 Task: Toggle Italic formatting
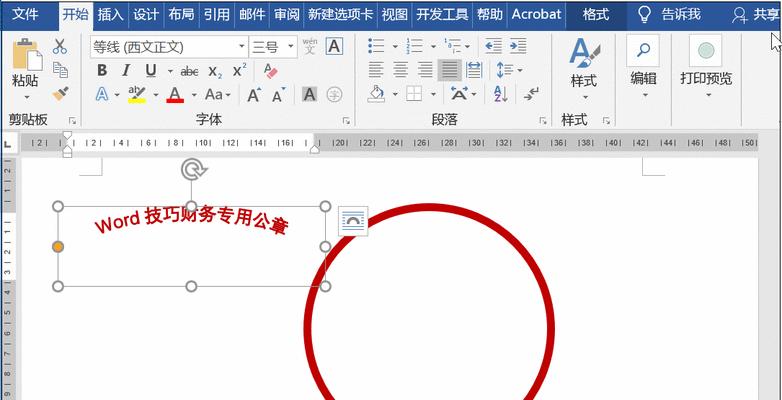click(x=126, y=71)
